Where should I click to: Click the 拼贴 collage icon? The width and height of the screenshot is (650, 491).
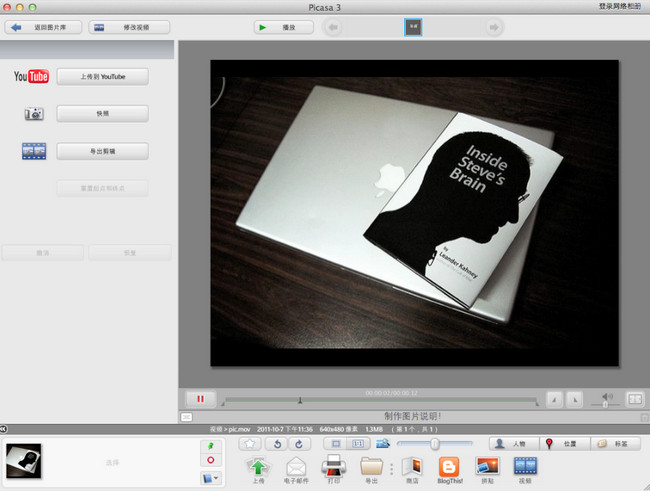(488, 469)
